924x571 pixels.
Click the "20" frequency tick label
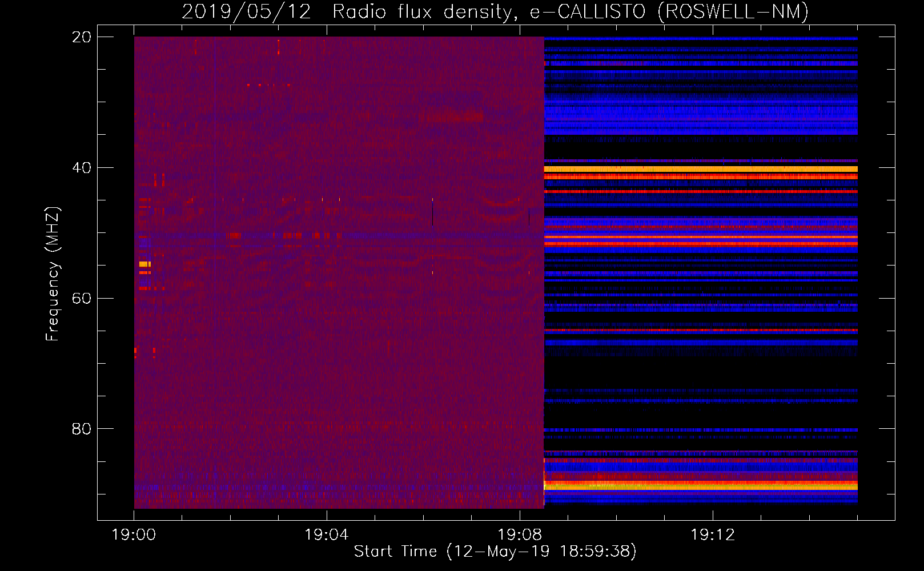82,37
